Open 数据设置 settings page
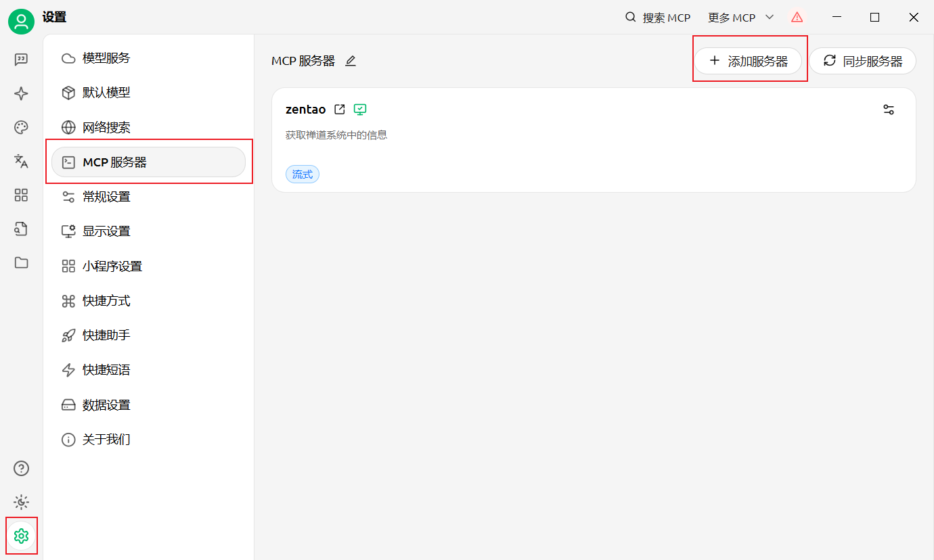Image resolution: width=934 pixels, height=560 pixels. click(106, 405)
